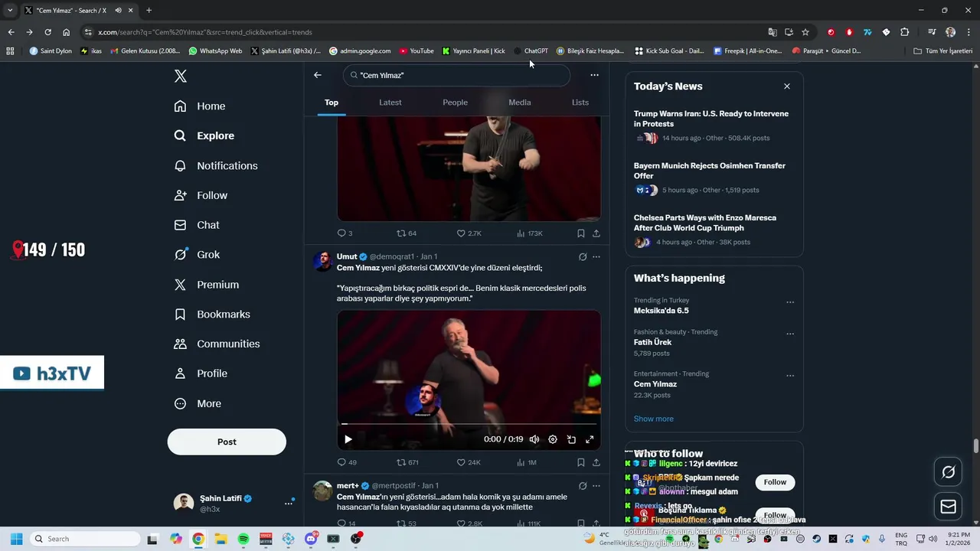Open search options three-dot menu
This screenshot has width=980, height=551.
tap(595, 75)
